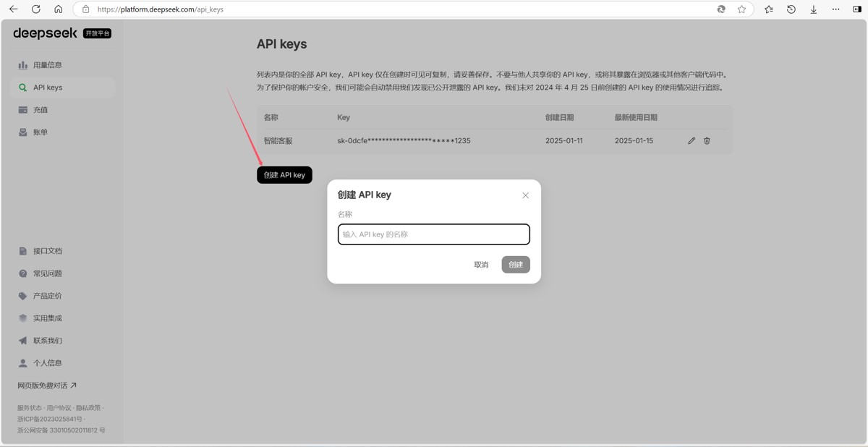
Task: Click the pencil edit icon for 智能客服 key
Action: pyautogui.click(x=692, y=141)
